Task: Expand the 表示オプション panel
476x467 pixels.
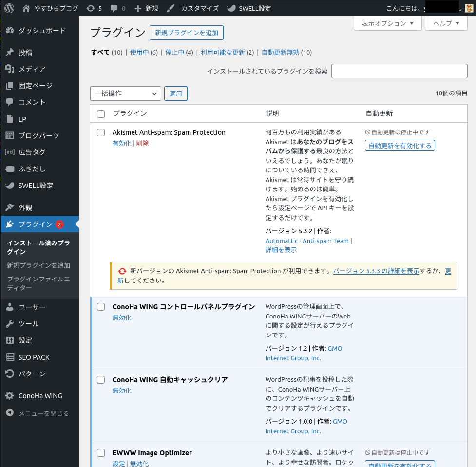Action: coord(387,23)
